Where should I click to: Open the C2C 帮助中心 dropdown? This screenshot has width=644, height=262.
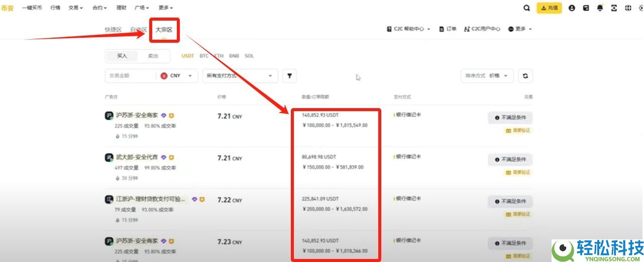(x=408, y=29)
